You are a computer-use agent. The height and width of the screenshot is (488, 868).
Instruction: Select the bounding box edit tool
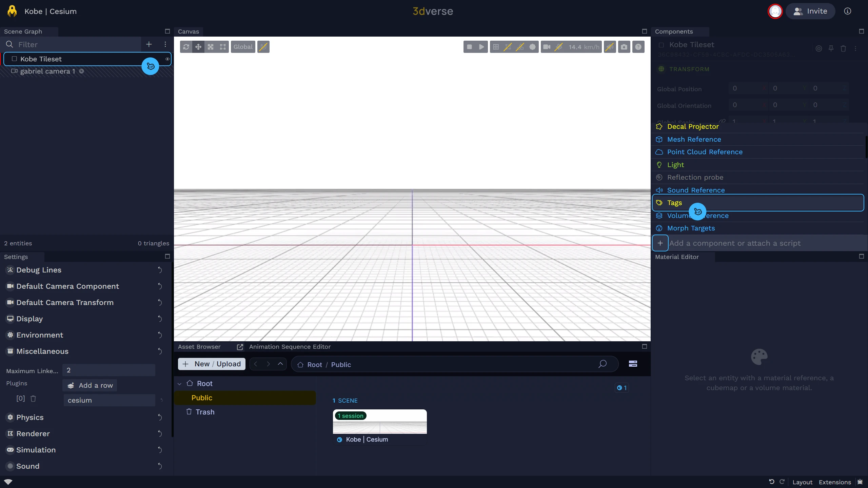223,47
